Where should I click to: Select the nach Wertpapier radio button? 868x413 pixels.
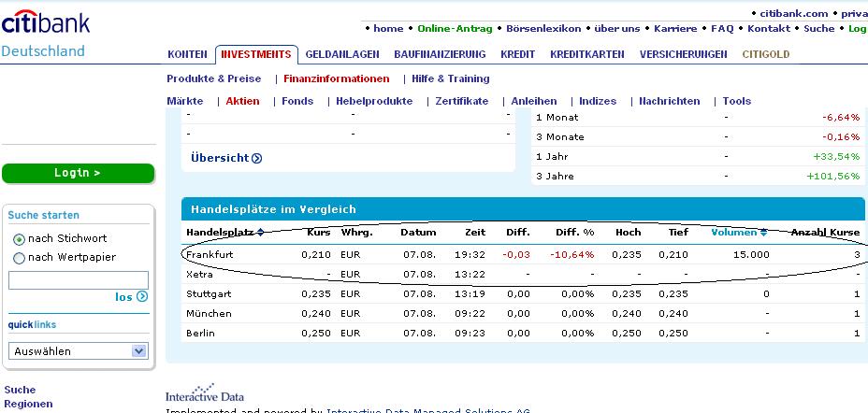(19, 258)
